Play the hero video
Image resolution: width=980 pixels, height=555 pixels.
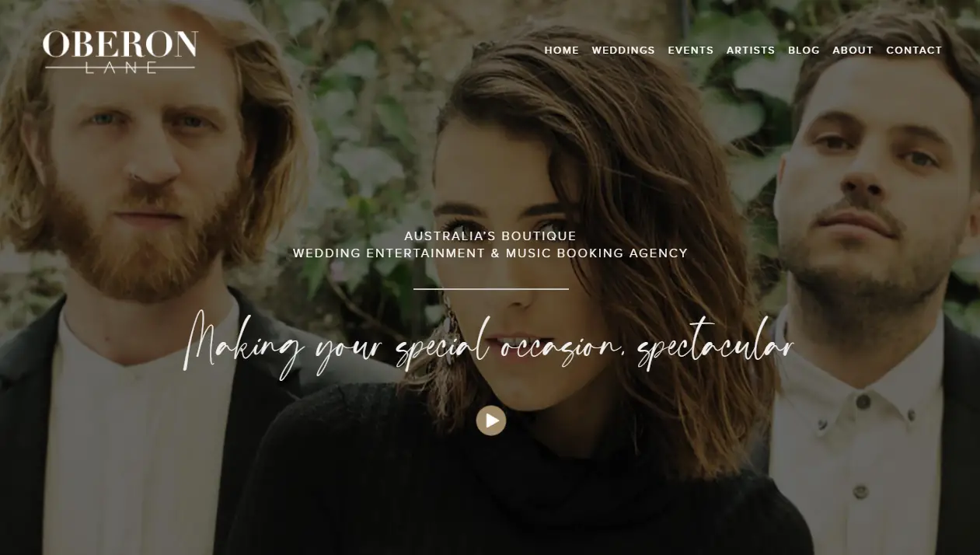491,421
